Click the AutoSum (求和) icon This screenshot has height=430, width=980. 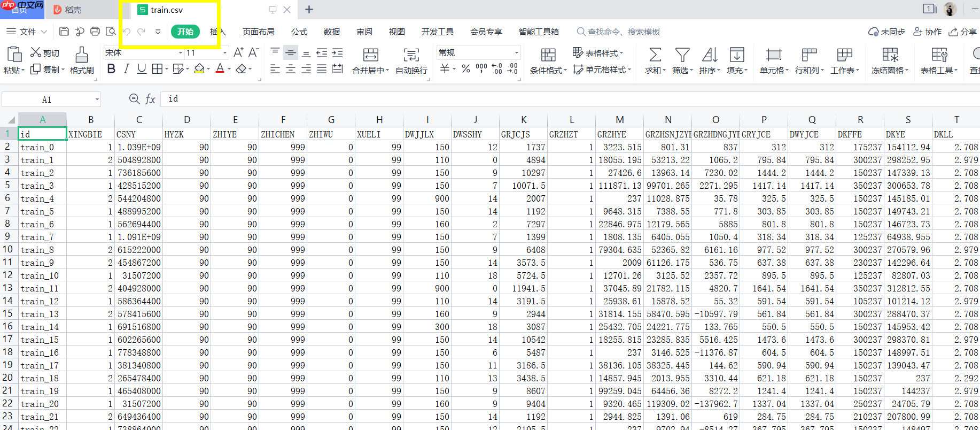(655, 60)
